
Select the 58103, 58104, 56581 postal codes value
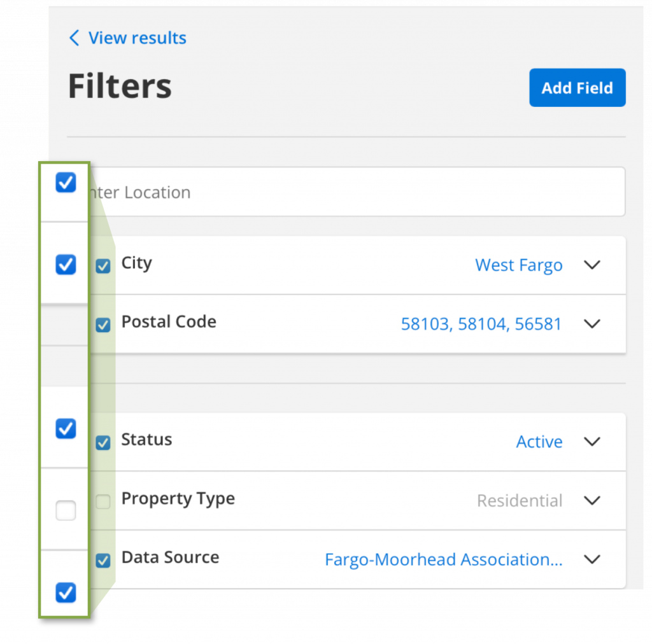481,325
